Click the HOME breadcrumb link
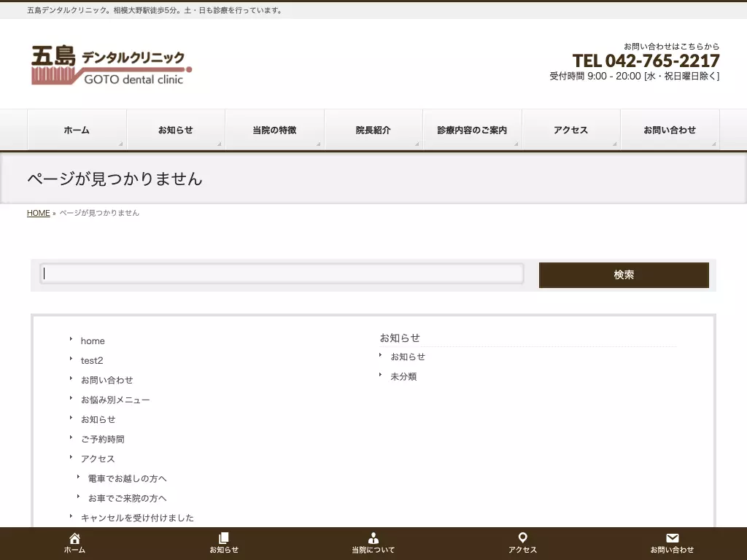Image resolution: width=747 pixels, height=560 pixels. (38, 213)
